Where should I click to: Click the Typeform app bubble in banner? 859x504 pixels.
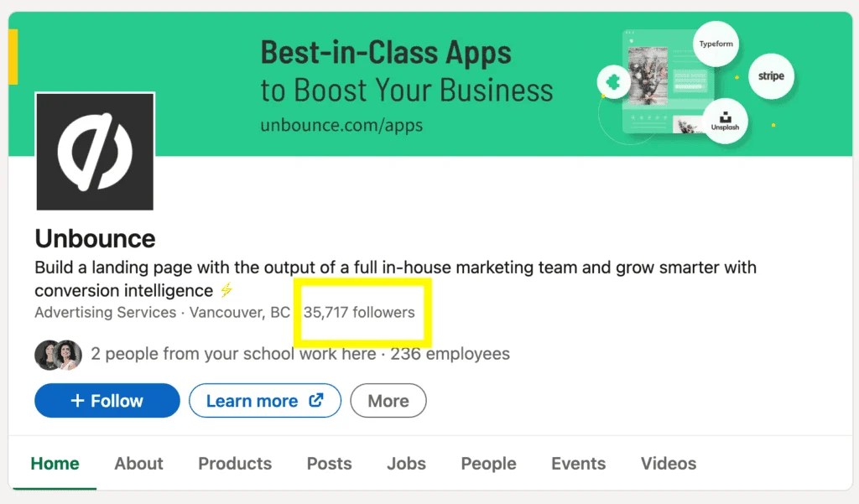[716, 43]
